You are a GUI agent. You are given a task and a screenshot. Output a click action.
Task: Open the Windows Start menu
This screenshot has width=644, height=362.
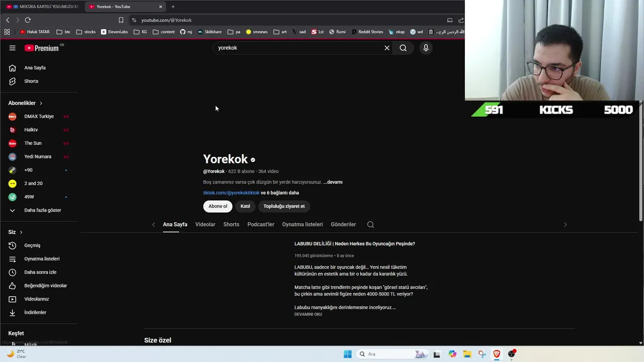pos(348,354)
